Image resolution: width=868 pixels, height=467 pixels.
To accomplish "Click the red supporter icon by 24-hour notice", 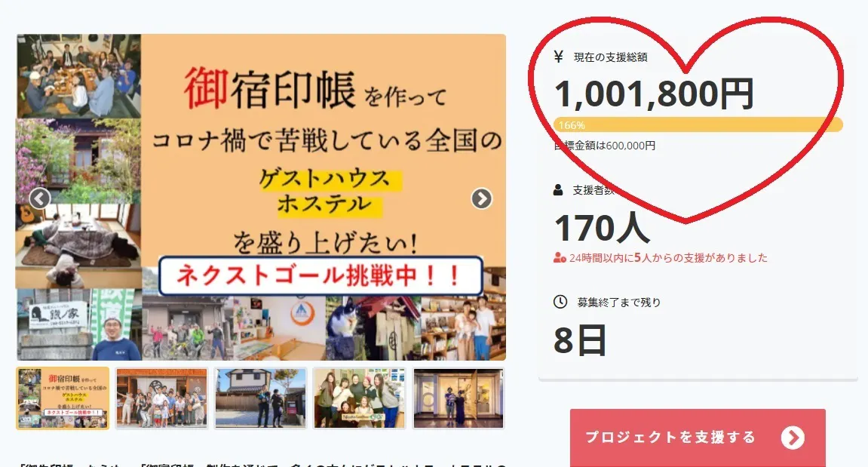I will [560, 257].
